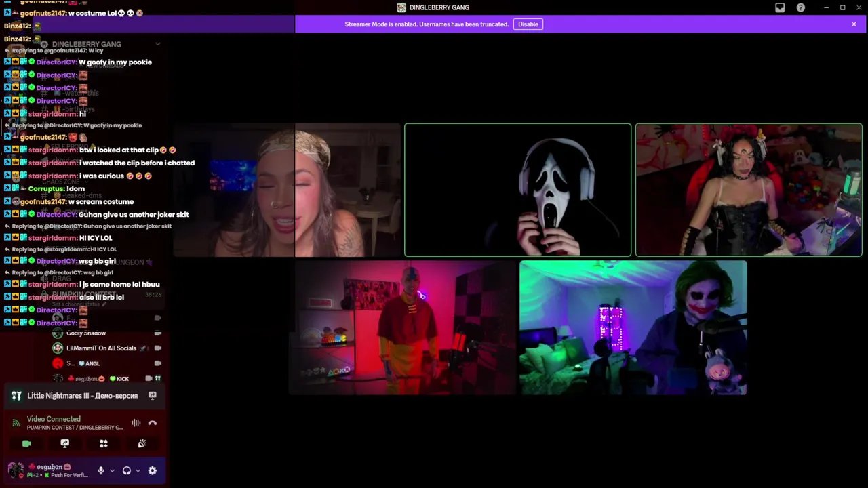Viewport: 868px width, 488px height.
Task: Open User Settings gear
Action: tap(153, 470)
